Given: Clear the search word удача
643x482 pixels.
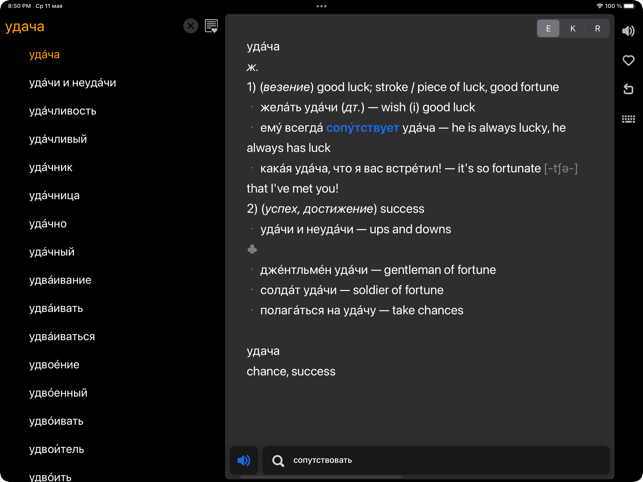Looking at the screenshot, I should 190,26.
